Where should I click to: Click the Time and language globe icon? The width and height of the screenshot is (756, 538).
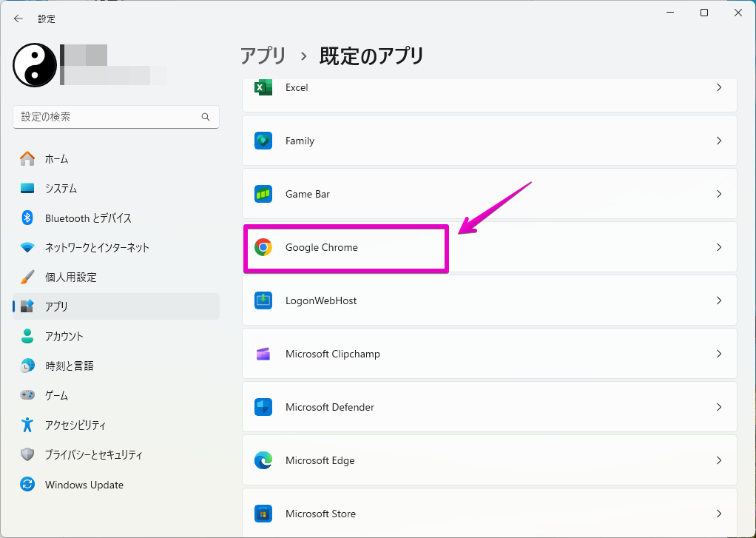[27, 366]
